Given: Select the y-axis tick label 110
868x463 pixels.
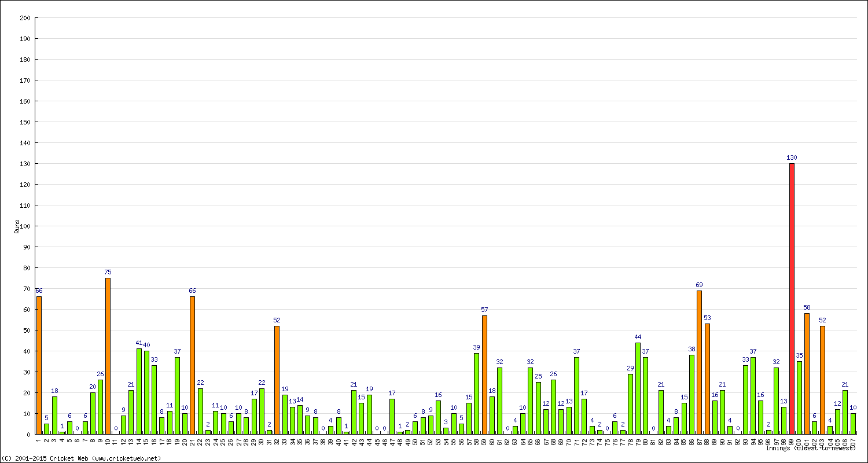Looking at the screenshot, I should (x=25, y=205).
